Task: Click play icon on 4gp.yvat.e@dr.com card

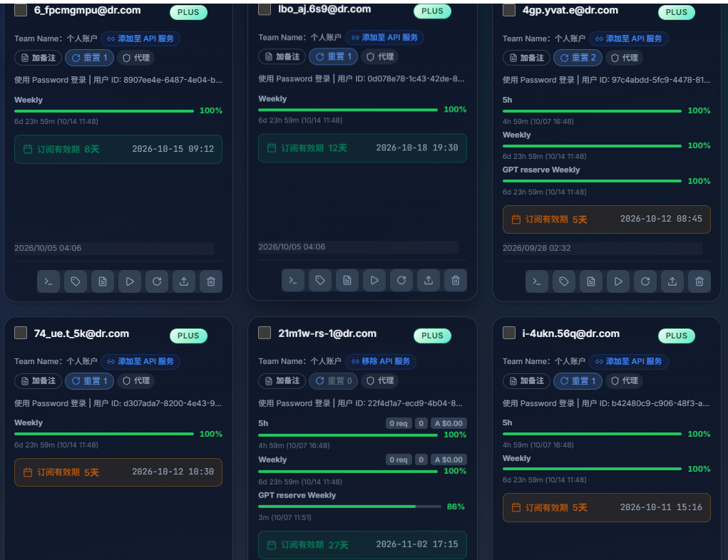Action: click(x=618, y=281)
